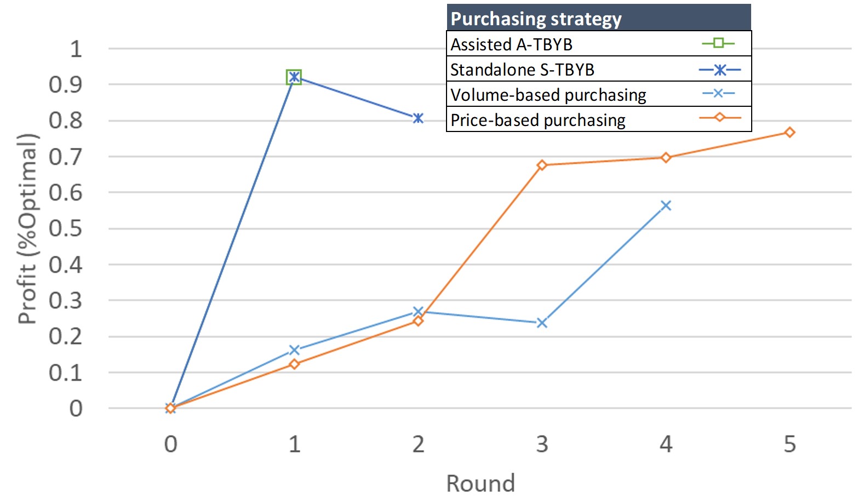This screenshot has width=864, height=504.
Task: Select the Volume-based cross marker at round 4
Action: (666, 205)
